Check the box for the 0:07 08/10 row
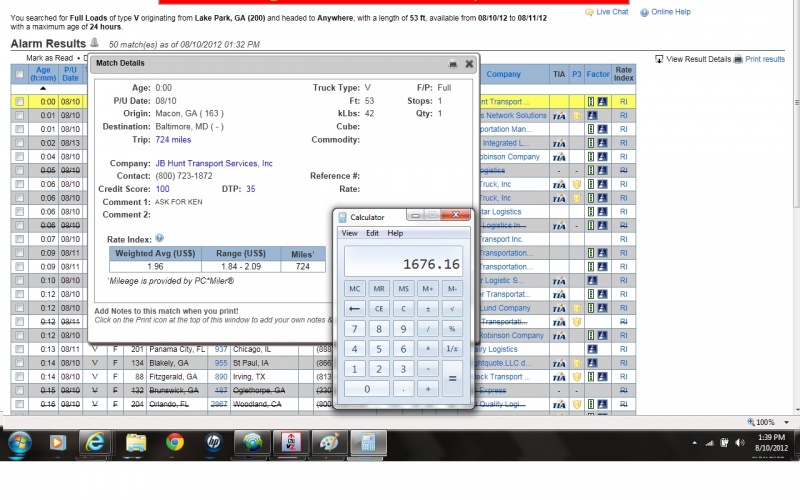The width and height of the screenshot is (800, 500). click(x=19, y=239)
